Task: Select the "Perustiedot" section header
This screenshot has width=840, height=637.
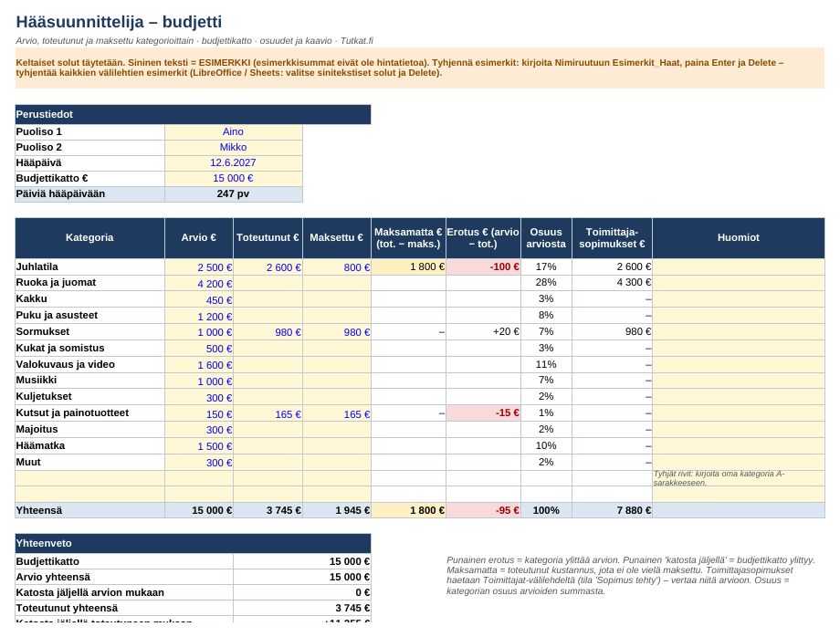Action: pyautogui.click(x=193, y=115)
